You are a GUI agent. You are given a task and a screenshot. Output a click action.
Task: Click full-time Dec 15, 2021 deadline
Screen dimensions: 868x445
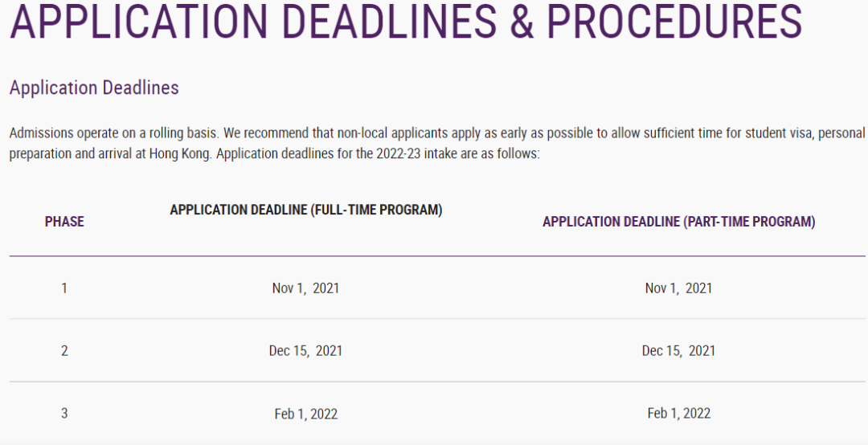[x=305, y=350]
